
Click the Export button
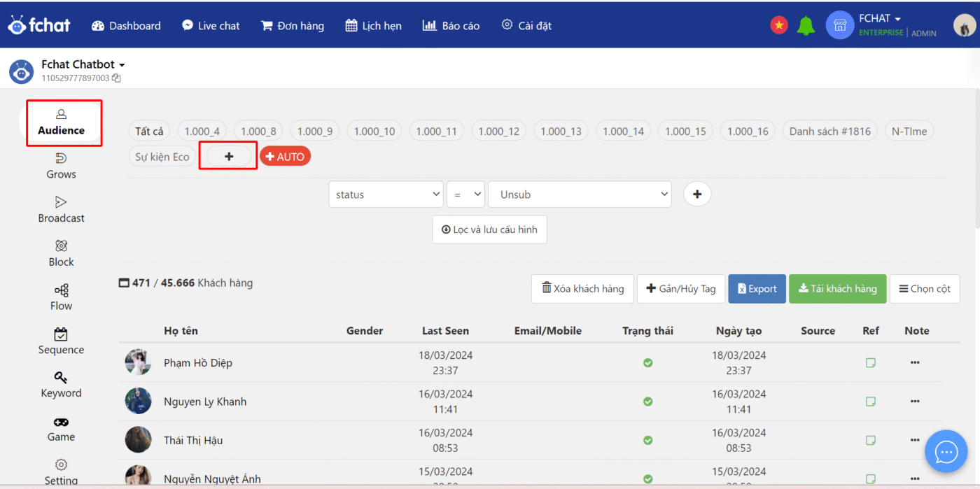click(757, 289)
